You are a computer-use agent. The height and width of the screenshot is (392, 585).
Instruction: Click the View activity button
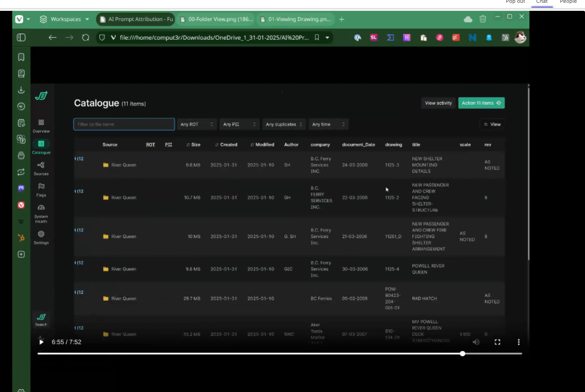[x=438, y=103]
